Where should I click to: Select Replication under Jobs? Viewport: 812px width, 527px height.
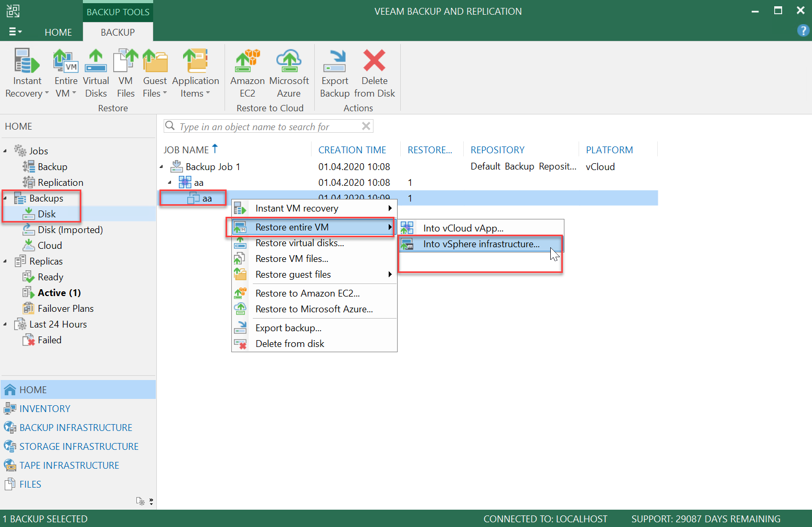coord(53,183)
